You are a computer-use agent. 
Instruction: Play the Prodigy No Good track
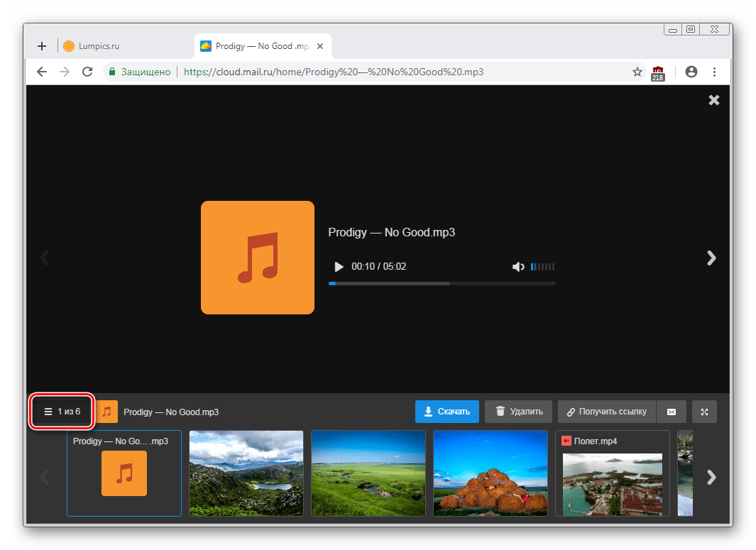pos(339,267)
